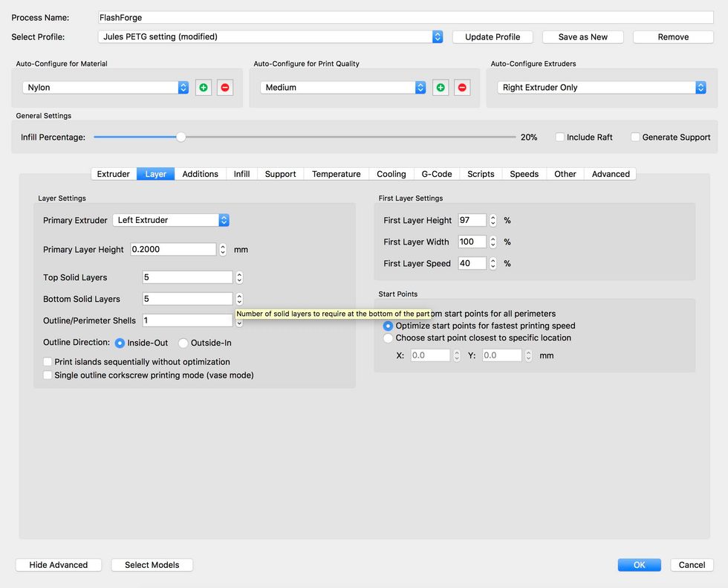The height and width of the screenshot is (588, 728).
Task: Click red remove print quality button
Action: (x=462, y=88)
